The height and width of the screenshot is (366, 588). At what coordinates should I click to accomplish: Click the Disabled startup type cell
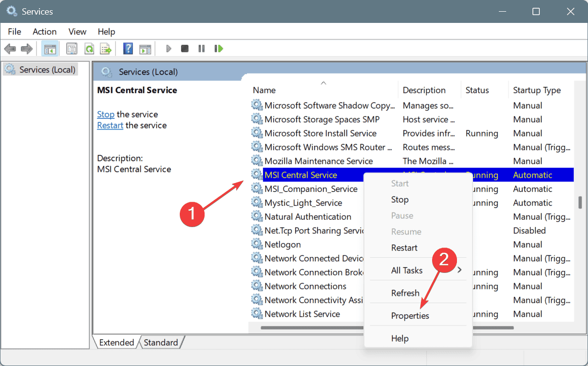(529, 231)
